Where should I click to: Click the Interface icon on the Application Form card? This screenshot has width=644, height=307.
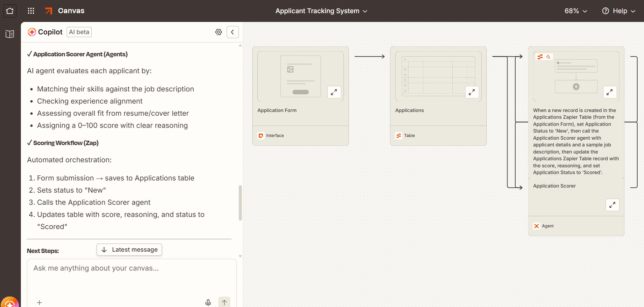pyautogui.click(x=260, y=135)
